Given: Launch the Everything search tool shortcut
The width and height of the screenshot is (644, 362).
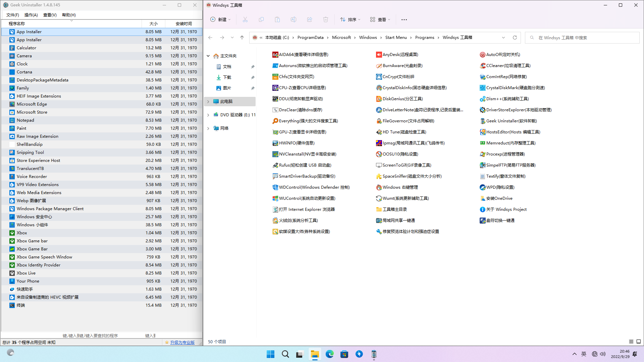Looking at the screenshot, I should tap(308, 121).
